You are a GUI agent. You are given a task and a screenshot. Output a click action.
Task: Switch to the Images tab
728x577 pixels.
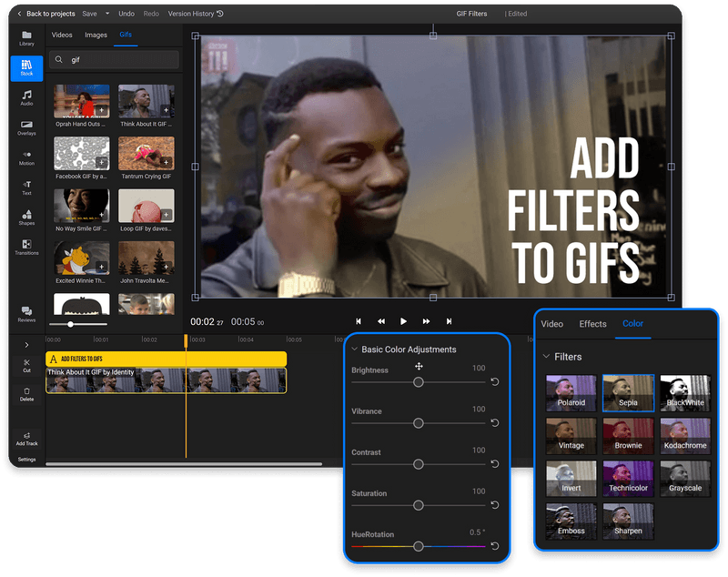[96, 35]
